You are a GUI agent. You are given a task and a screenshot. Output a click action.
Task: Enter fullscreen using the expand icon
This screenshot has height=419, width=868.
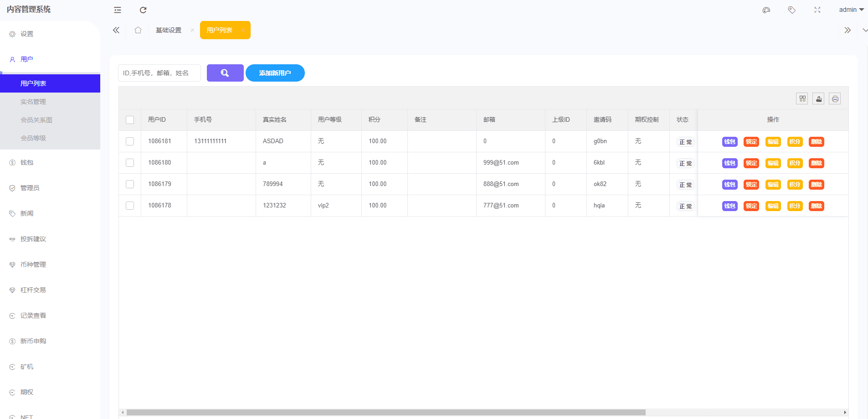(x=817, y=10)
